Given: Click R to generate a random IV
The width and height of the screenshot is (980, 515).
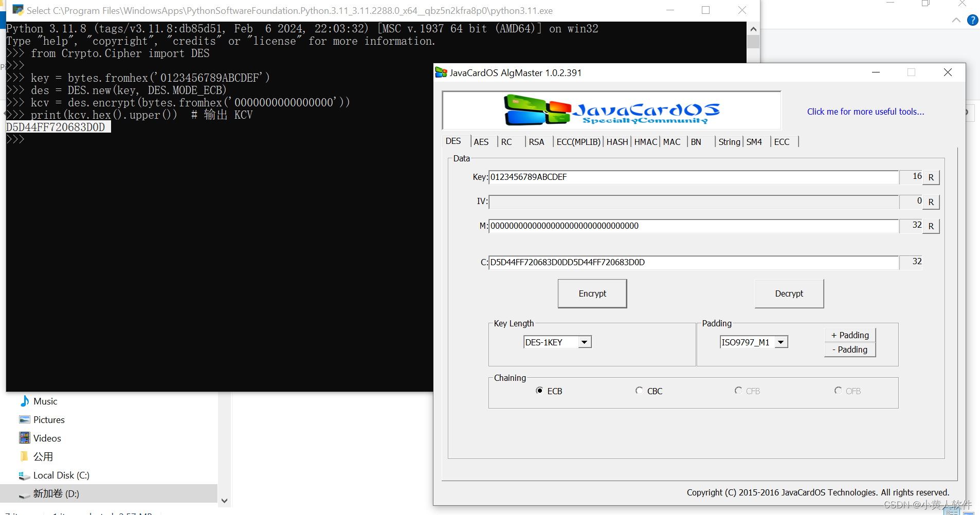Looking at the screenshot, I should [931, 201].
